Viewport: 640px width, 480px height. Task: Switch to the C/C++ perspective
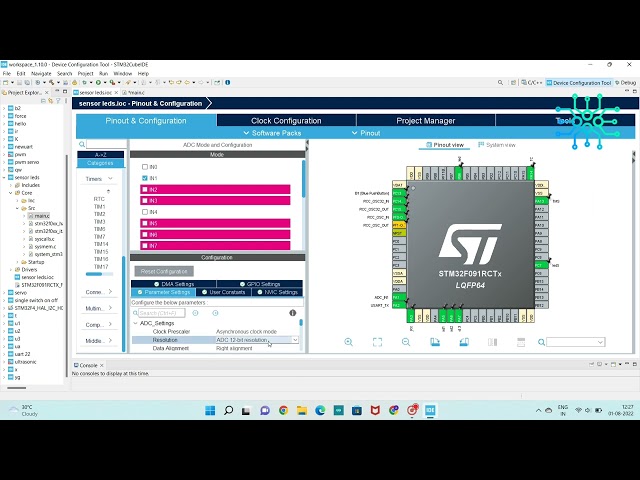[532, 82]
